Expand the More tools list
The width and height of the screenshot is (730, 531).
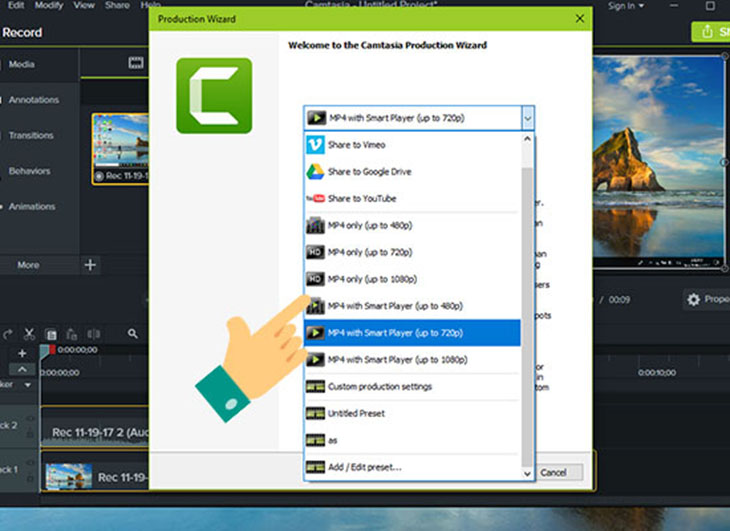tap(28, 265)
